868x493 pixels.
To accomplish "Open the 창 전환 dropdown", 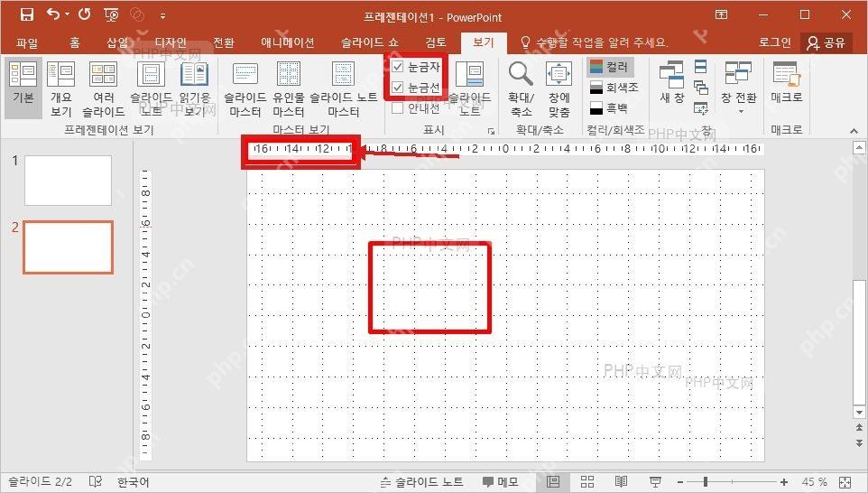I will coord(738,88).
